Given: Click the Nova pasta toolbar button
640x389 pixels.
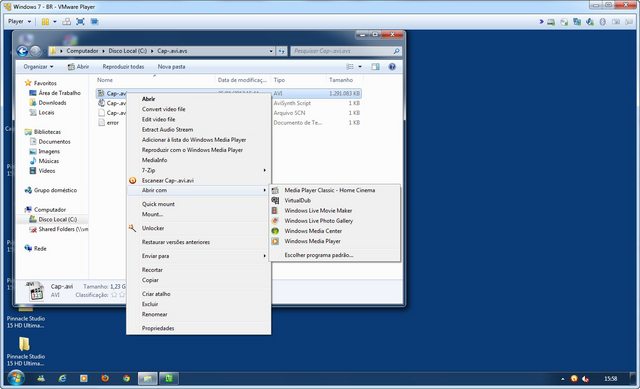Looking at the screenshot, I should coord(171,67).
